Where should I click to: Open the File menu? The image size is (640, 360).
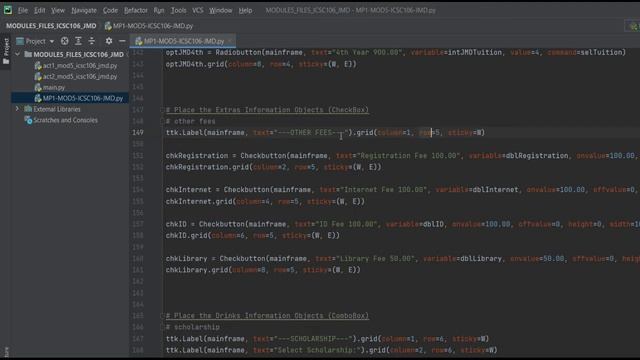click(x=23, y=10)
